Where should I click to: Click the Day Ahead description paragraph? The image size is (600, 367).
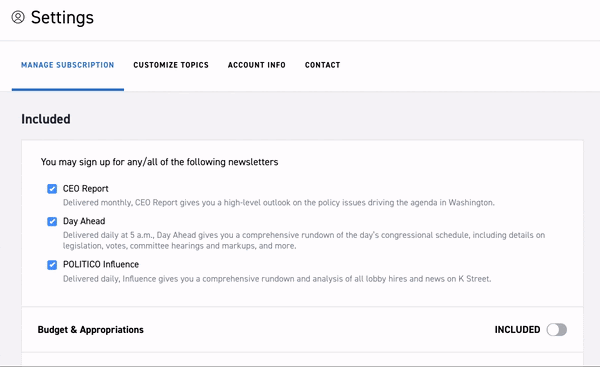(304, 240)
